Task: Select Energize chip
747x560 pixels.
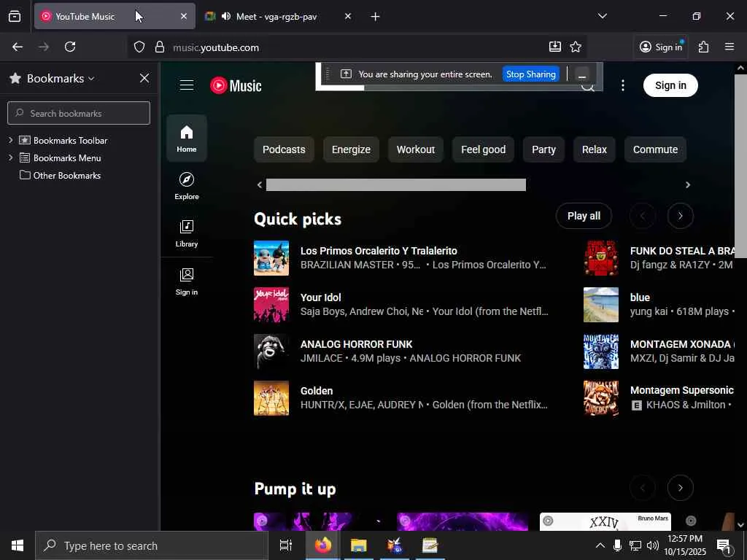Action: pyautogui.click(x=351, y=149)
